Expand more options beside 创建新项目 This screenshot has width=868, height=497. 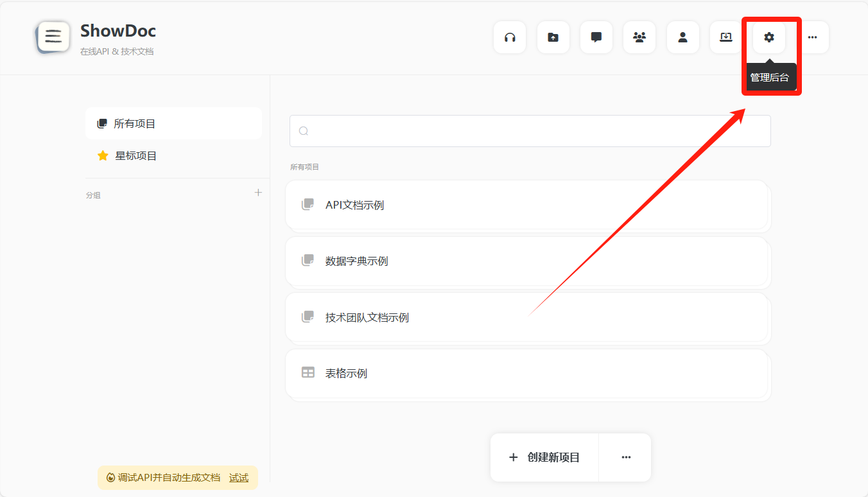tap(626, 457)
